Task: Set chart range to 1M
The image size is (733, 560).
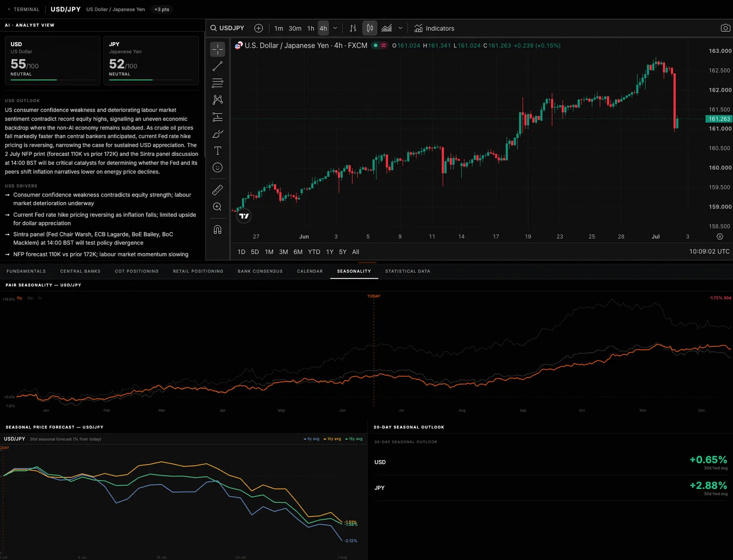Action: click(x=269, y=252)
